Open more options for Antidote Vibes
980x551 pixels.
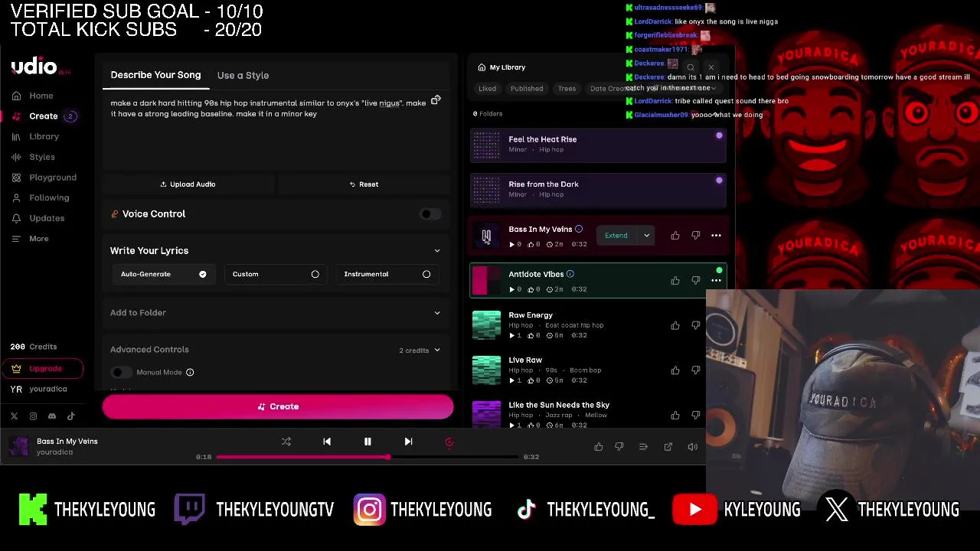(716, 281)
